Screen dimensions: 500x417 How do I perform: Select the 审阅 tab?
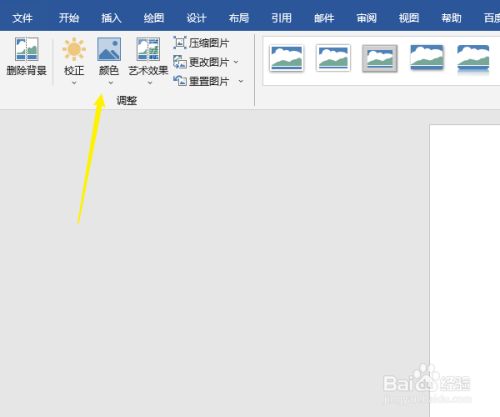[366, 18]
